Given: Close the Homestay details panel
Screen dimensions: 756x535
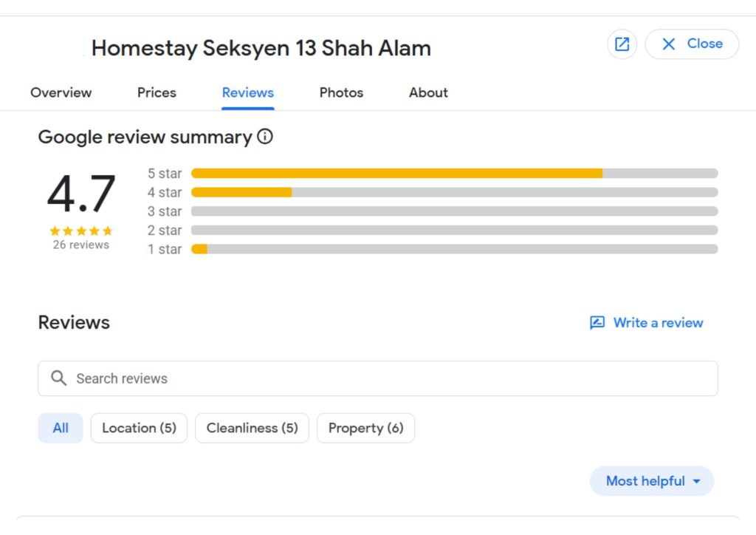Looking at the screenshot, I should 692,44.
